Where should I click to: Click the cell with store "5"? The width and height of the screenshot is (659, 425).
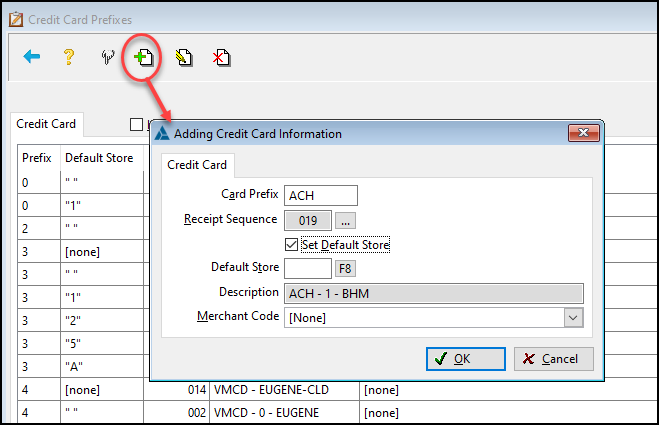pyautogui.click(x=102, y=343)
